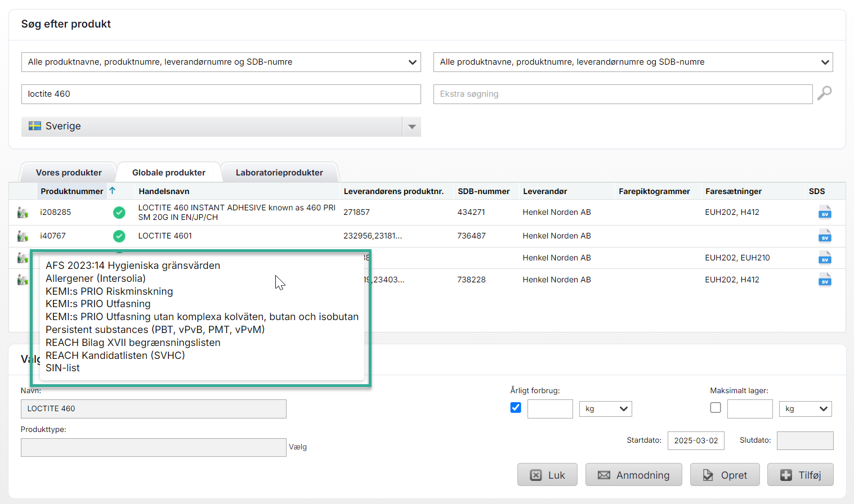Click AFS 2023:14 Hygieniska gränsvärden entry
854x504 pixels.
(x=133, y=265)
